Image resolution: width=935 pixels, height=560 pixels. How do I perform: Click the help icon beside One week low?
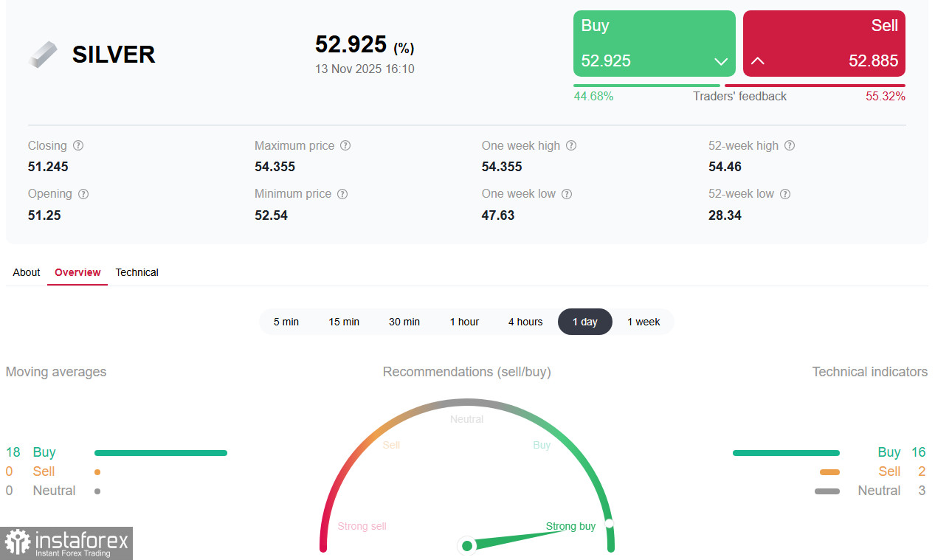pyautogui.click(x=566, y=193)
